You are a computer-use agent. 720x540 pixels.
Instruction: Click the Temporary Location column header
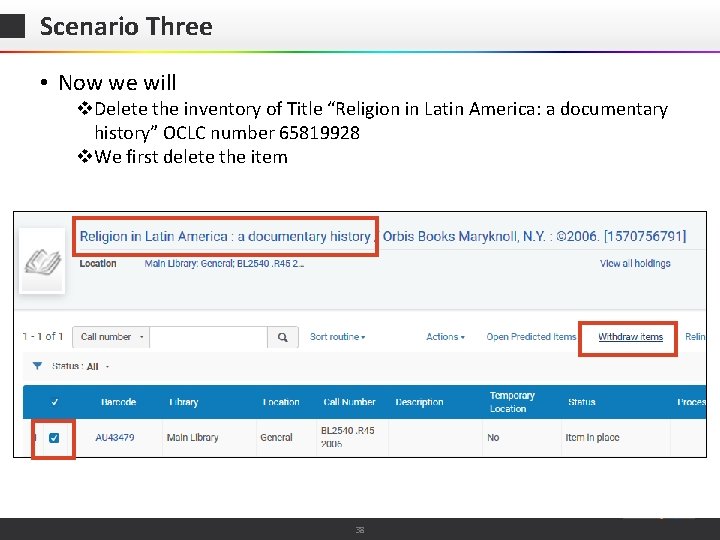[x=512, y=402]
